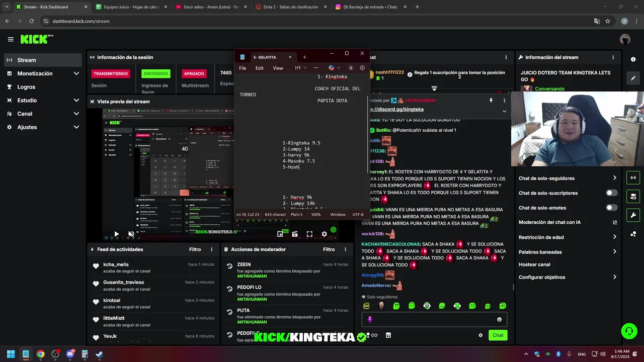The width and height of the screenshot is (644, 362).
Task: Play the stream preview video
Action: (x=116, y=234)
